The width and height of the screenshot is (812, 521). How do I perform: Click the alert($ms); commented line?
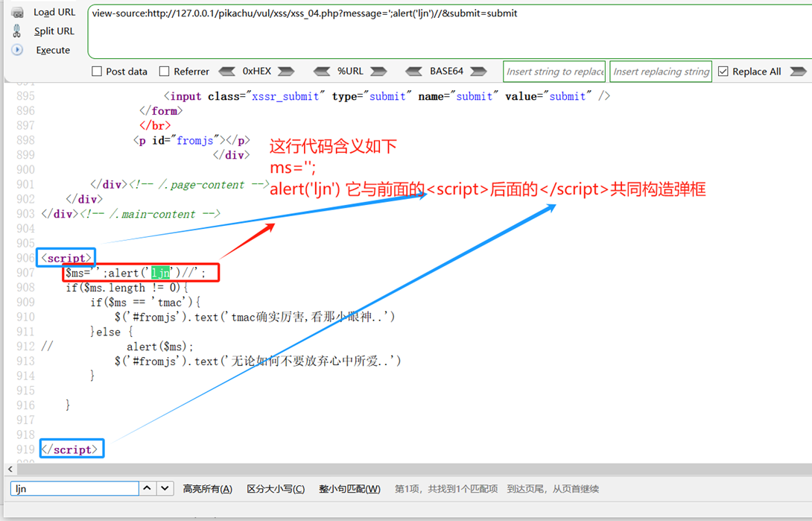point(160,347)
